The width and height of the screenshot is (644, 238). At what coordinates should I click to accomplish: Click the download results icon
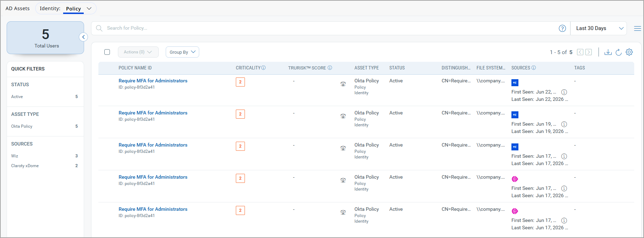pos(608,52)
